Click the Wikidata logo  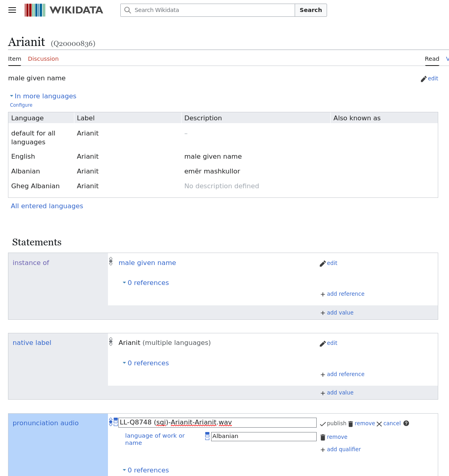[64, 10]
